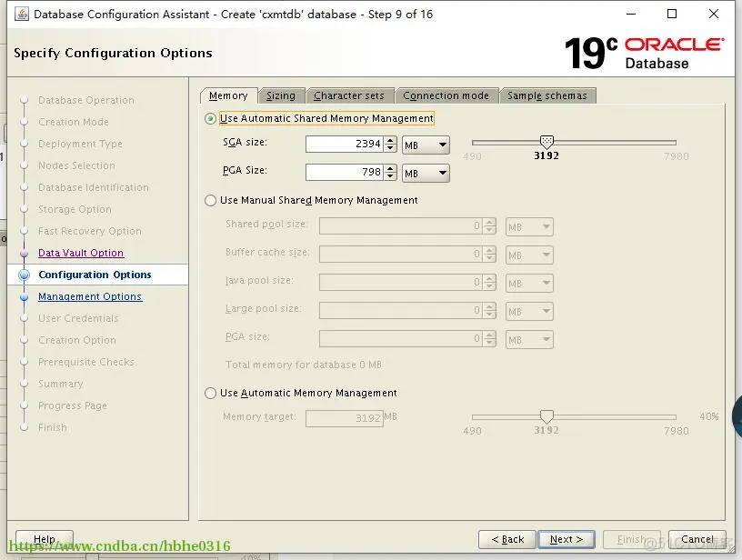Viewport: 742px width, 560px height.
Task: Click the Java pool size field
Action: click(x=401, y=283)
